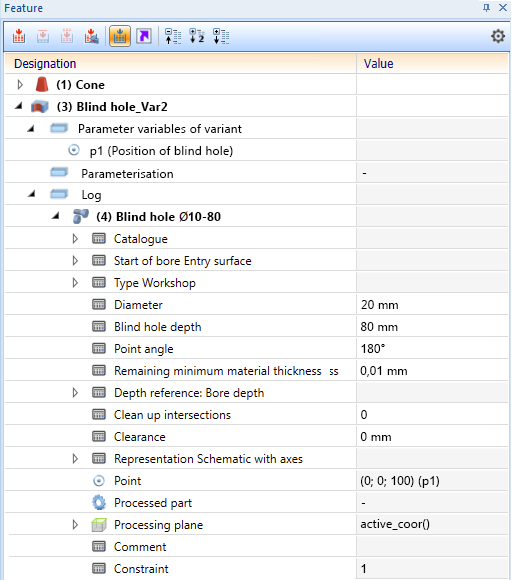513x580 pixels.
Task: Click the Diameter value 20 mm field
Action: tap(432, 305)
